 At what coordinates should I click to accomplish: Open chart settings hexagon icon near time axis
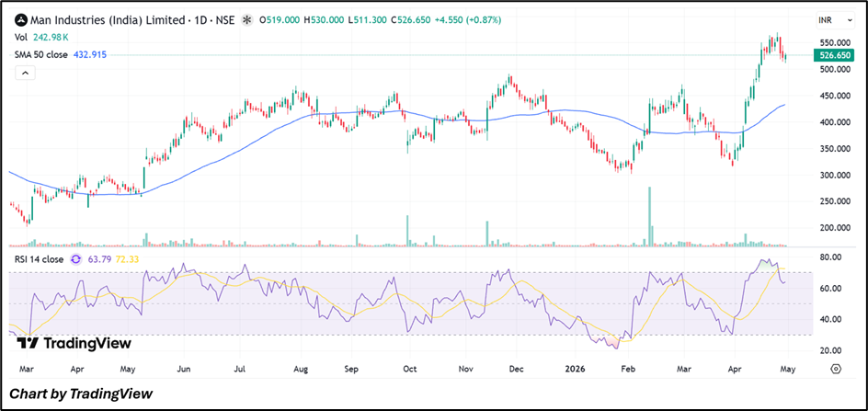pyautogui.click(x=836, y=369)
